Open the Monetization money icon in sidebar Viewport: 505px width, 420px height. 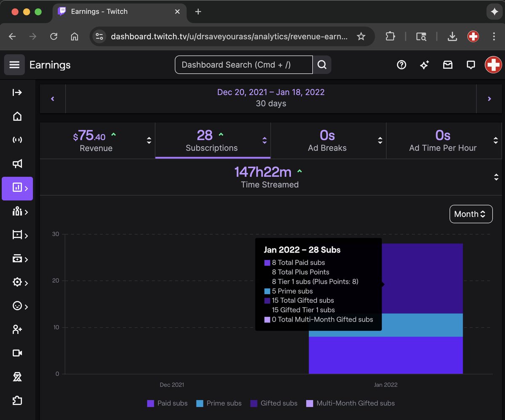point(17,259)
